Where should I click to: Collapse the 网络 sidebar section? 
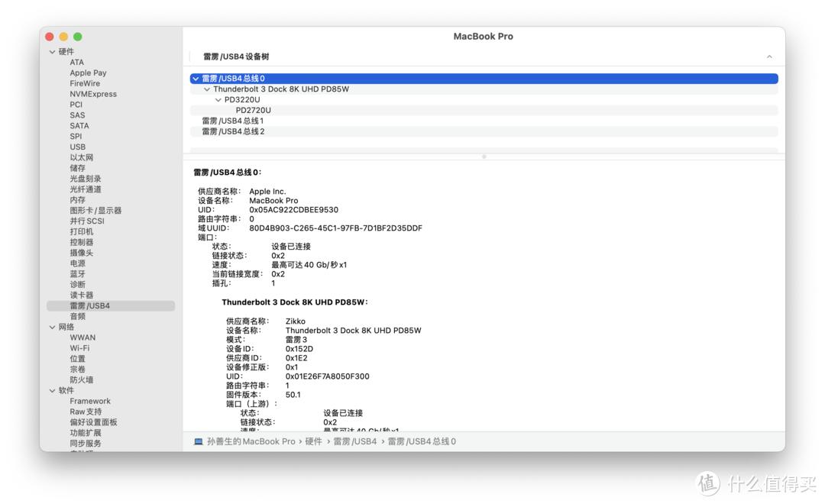click(x=50, y=326)
